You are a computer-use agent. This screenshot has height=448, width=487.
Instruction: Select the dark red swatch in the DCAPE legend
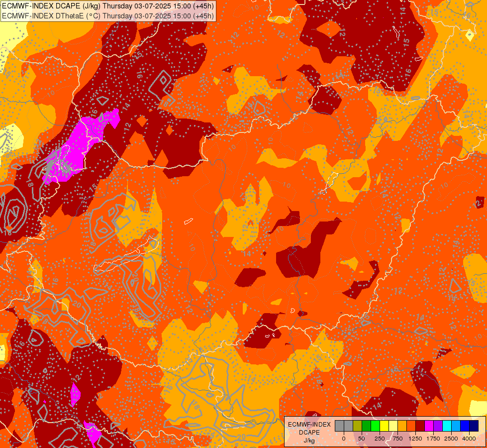(420, 426)
